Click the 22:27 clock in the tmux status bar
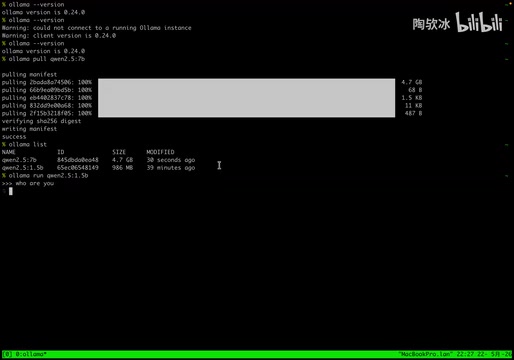 [x=465, y=354]
